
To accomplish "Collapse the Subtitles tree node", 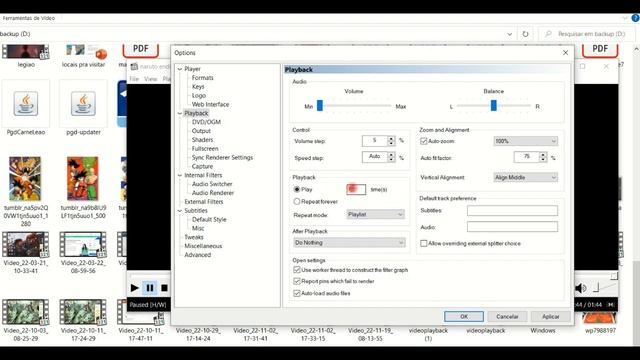I will pos(180,211).
